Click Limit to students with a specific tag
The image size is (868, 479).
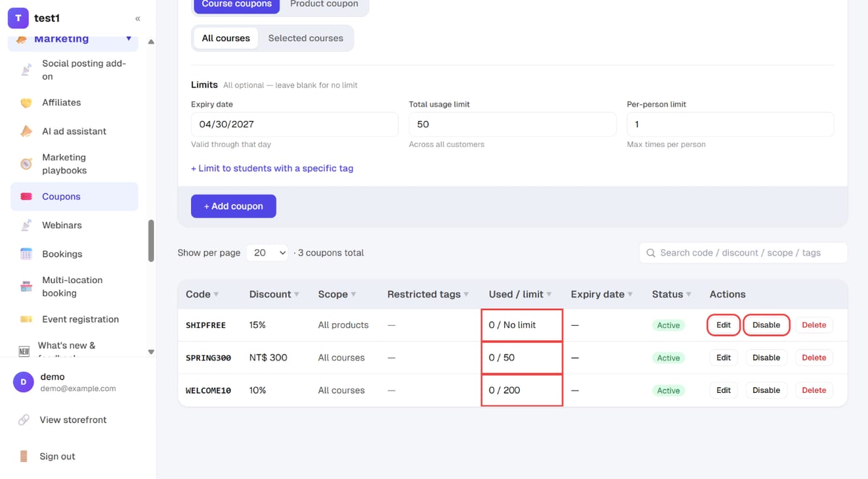pos(272,168)
